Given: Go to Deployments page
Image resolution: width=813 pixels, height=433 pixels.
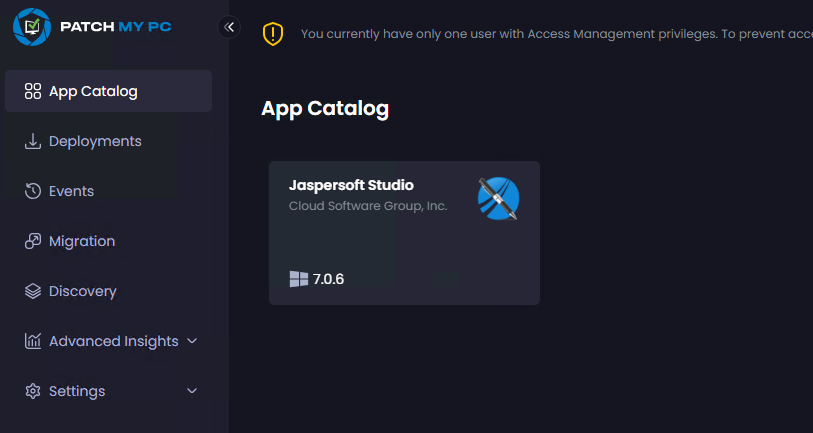Looking at the screenshot, I should tap(108, 141).
